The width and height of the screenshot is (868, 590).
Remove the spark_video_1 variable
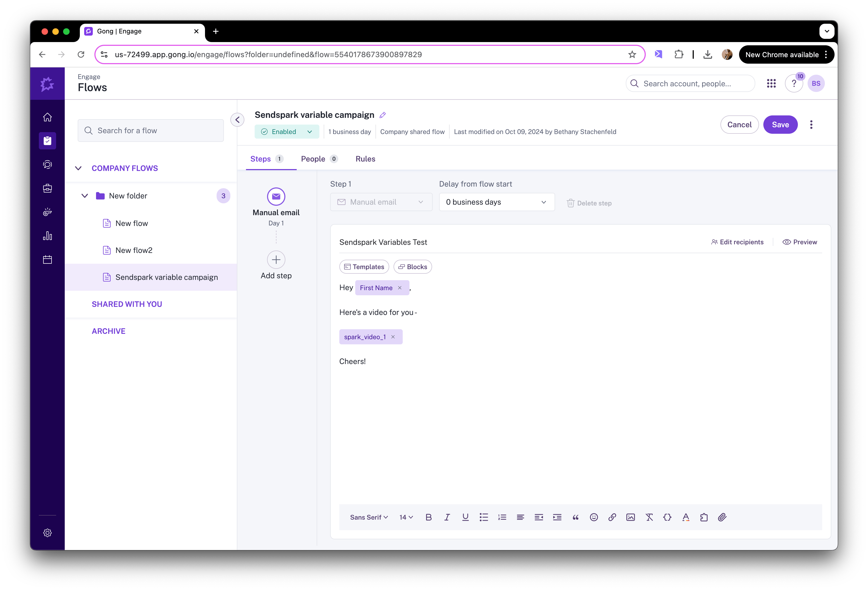pos(393,337)
